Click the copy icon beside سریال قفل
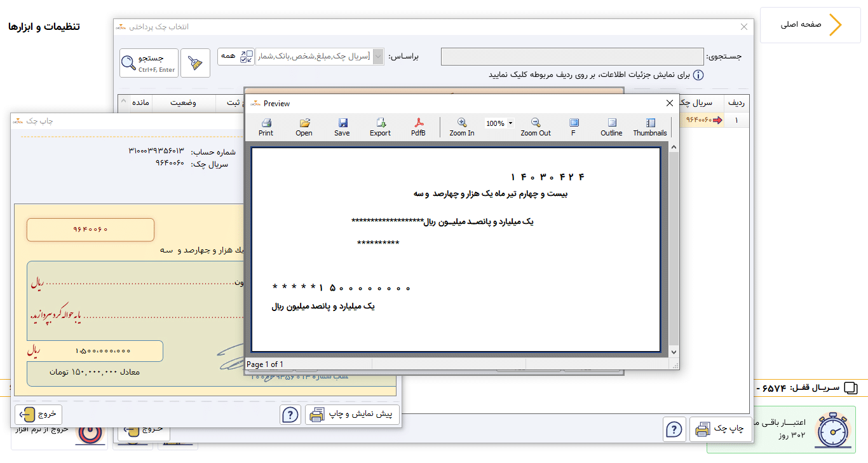868x463 pixels. pos(851,388)
